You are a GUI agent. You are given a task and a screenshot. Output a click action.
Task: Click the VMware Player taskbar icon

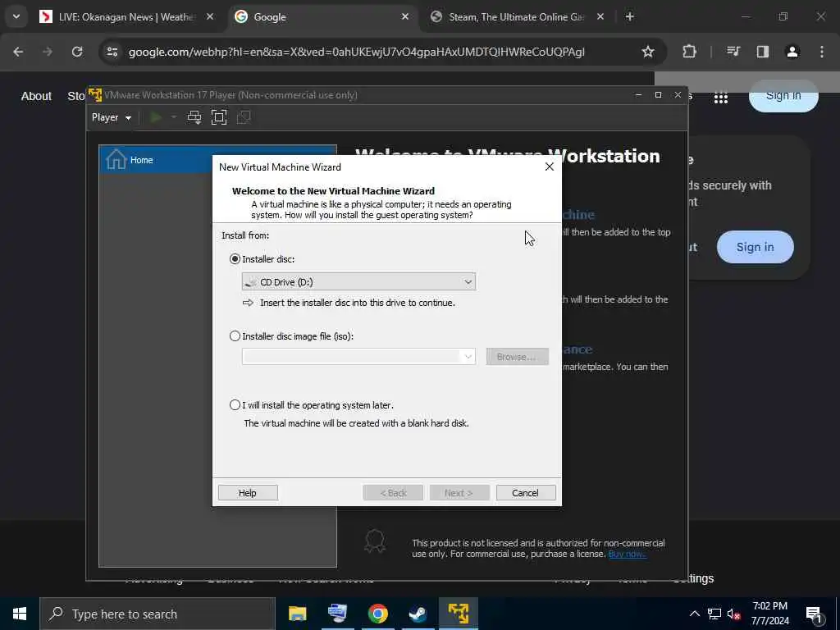click(459, 614)
